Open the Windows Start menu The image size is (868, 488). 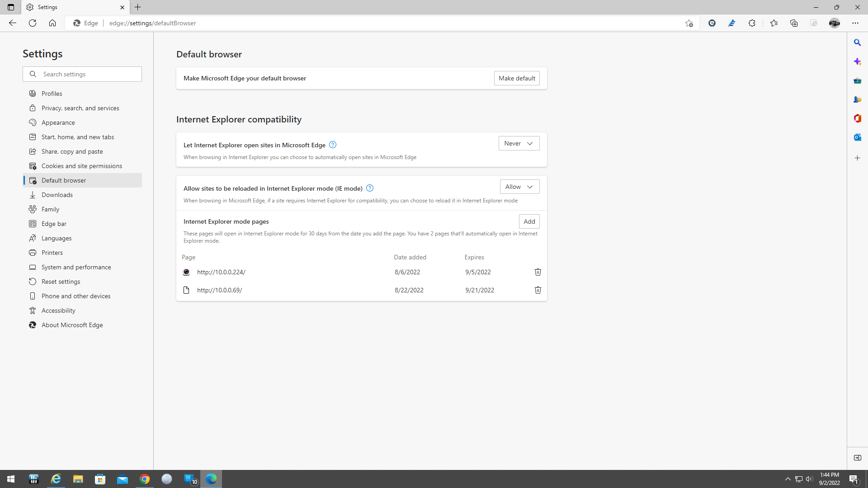tap(11, 479)
